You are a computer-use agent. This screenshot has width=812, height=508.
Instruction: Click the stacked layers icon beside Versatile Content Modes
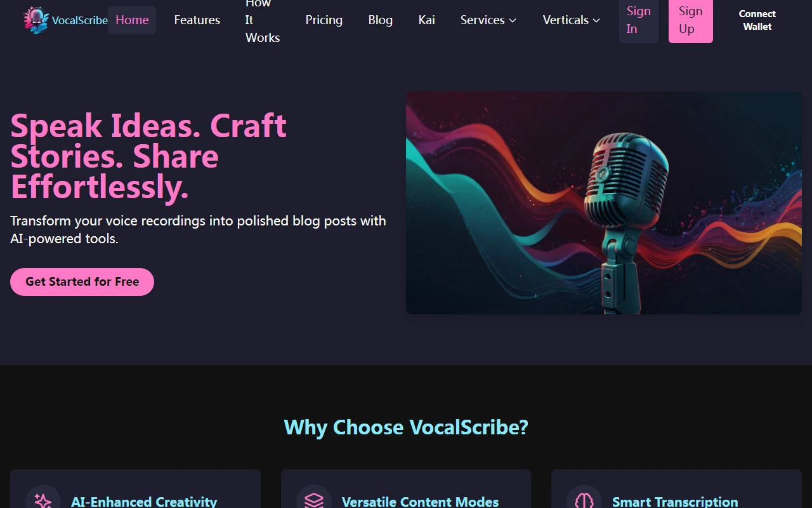(313, 498)
